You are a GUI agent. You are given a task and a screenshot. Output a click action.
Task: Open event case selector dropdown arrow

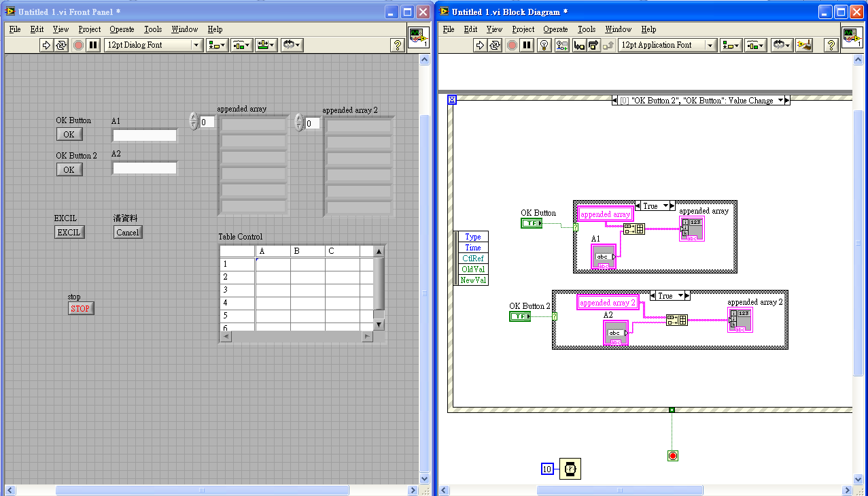[780, 100]
